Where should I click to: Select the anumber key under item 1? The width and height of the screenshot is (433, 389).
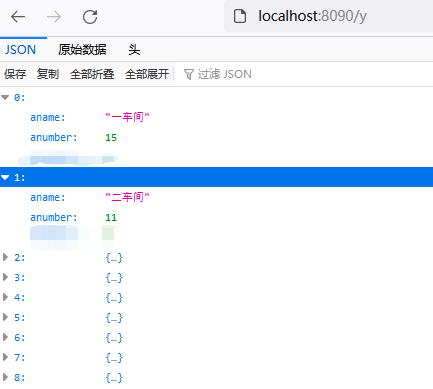click(x=54, y=217)
